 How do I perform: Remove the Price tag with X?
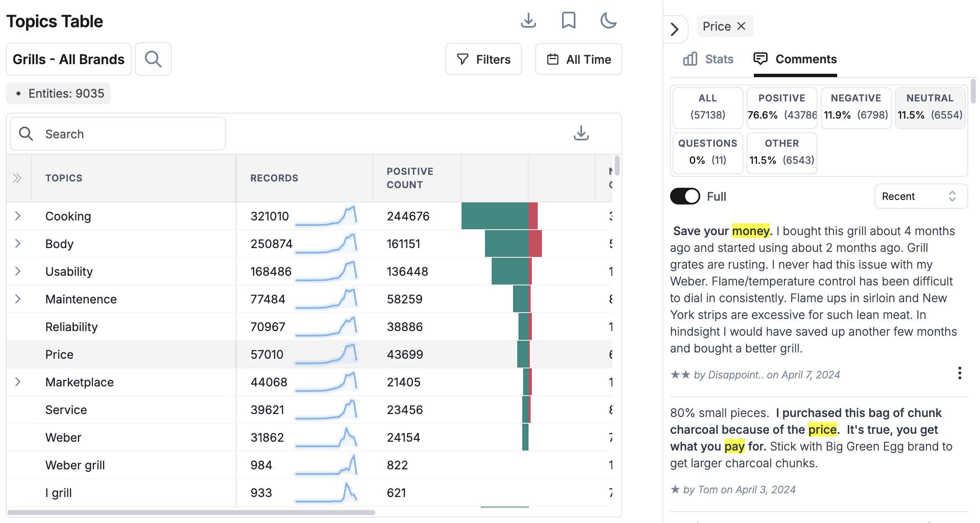coord(741,26)
